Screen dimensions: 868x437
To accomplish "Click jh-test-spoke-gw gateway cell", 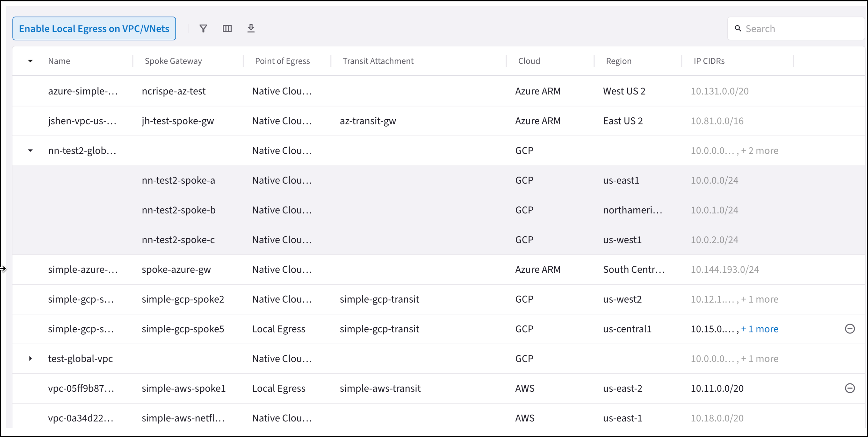I will tap(178, 121).
